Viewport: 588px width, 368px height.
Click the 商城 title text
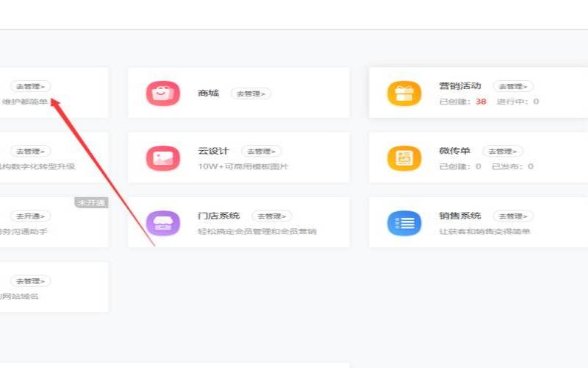209,93
